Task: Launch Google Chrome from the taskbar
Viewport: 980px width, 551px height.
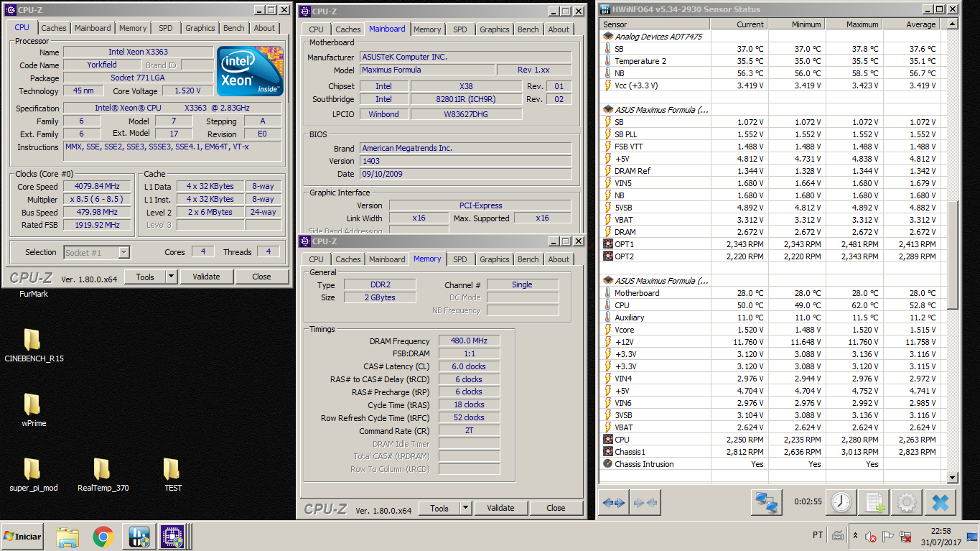Action: pyautogui.click(x=103, y=537)
